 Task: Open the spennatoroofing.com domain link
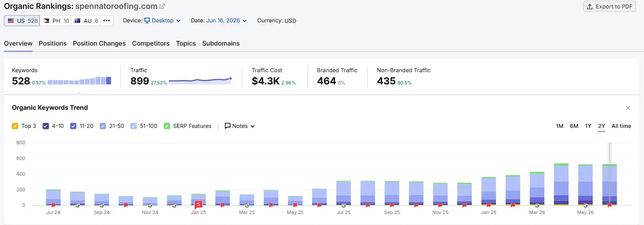click(x=116, y=6)
